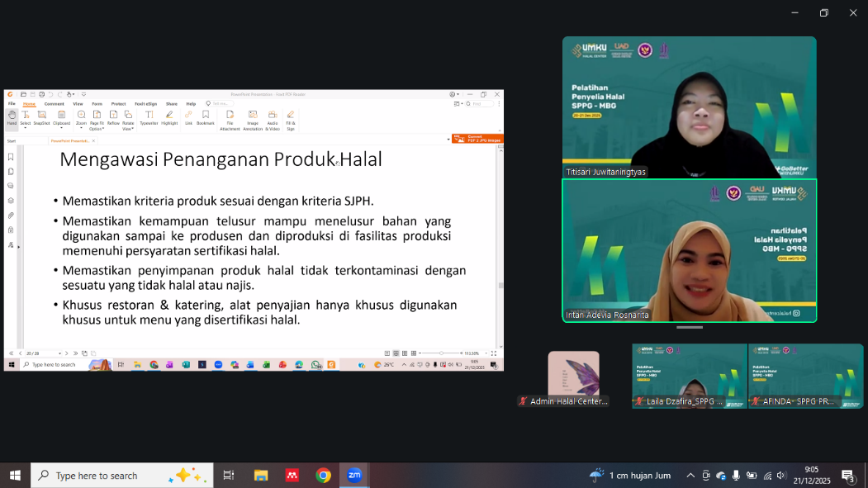The width and height of the screenshot is (868, 488).
Task: Click the large "Type here to search" box
Action: coord(122,475)
